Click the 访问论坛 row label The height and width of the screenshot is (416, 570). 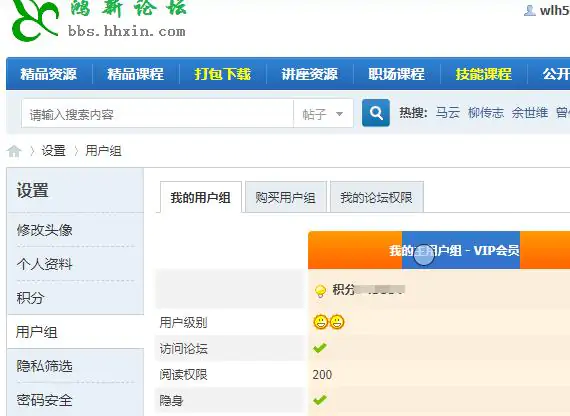(184, 348)
